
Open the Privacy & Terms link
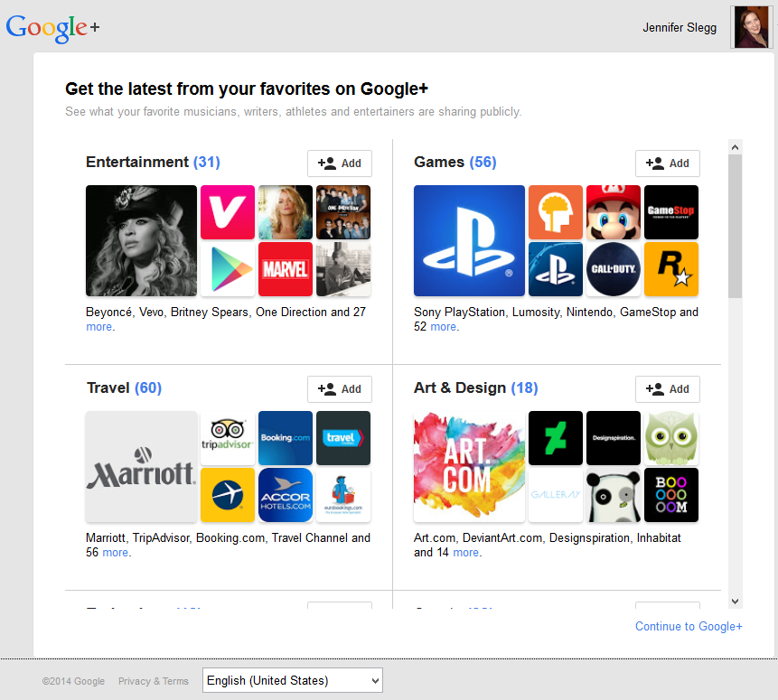coord(154,681)
